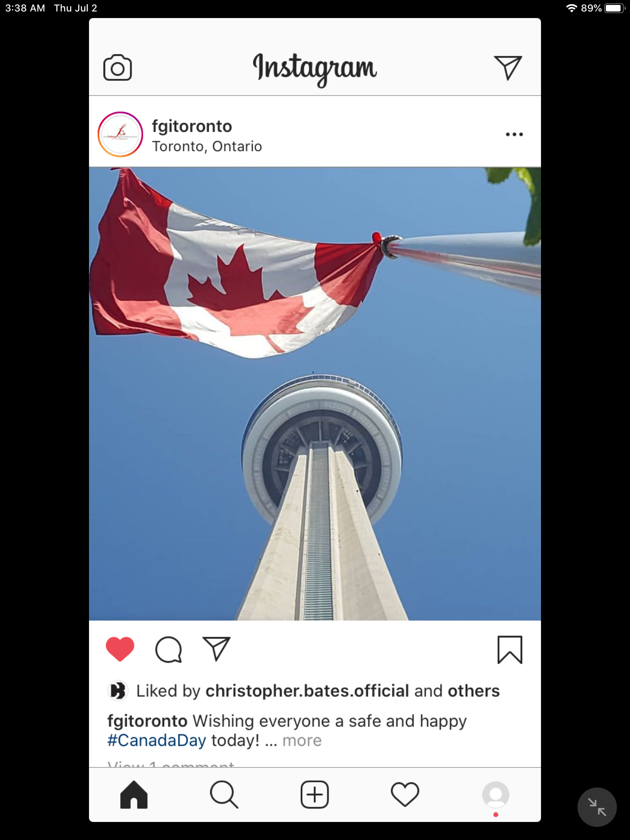Open comments with speech bubble icon
Viewport: 630px width, 840px height.
[168, 649]
